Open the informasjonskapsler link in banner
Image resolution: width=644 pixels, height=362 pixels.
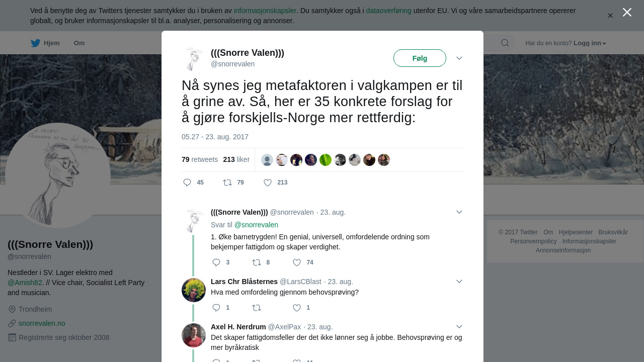tap(265, 11)
